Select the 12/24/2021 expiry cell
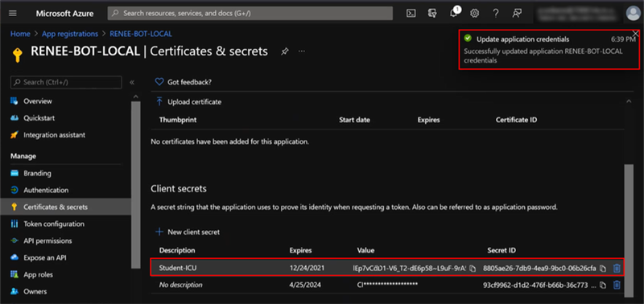The height and width of the screenshot is (304, 644). pos(307,269)
